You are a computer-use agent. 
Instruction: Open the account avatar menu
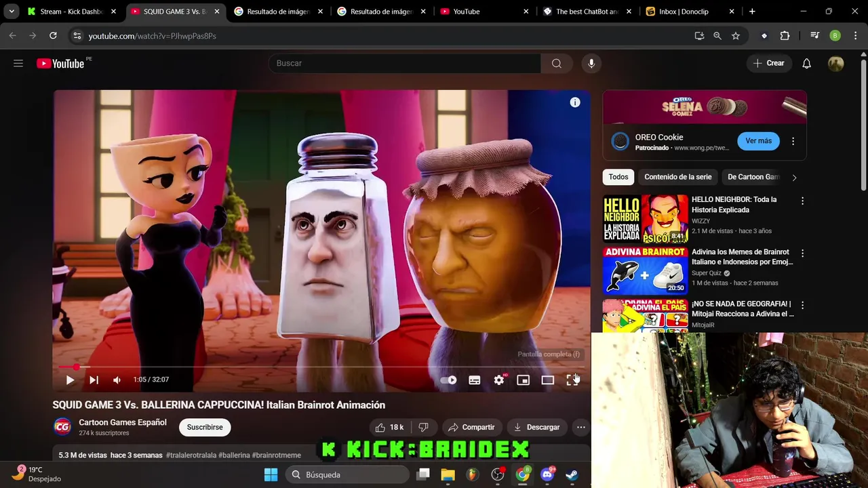point(835,63)
